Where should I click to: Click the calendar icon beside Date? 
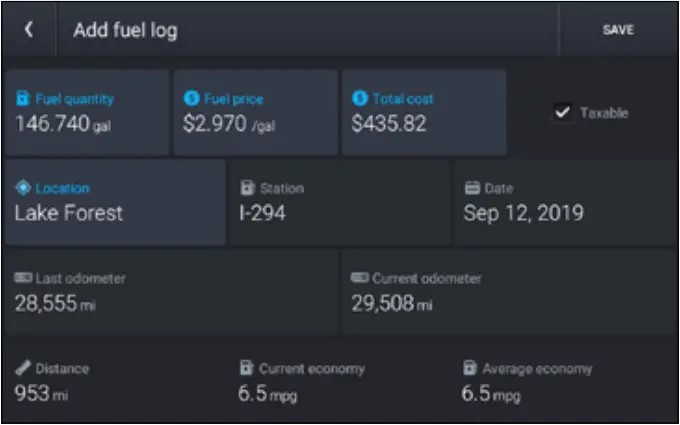[x=472, y=188]
